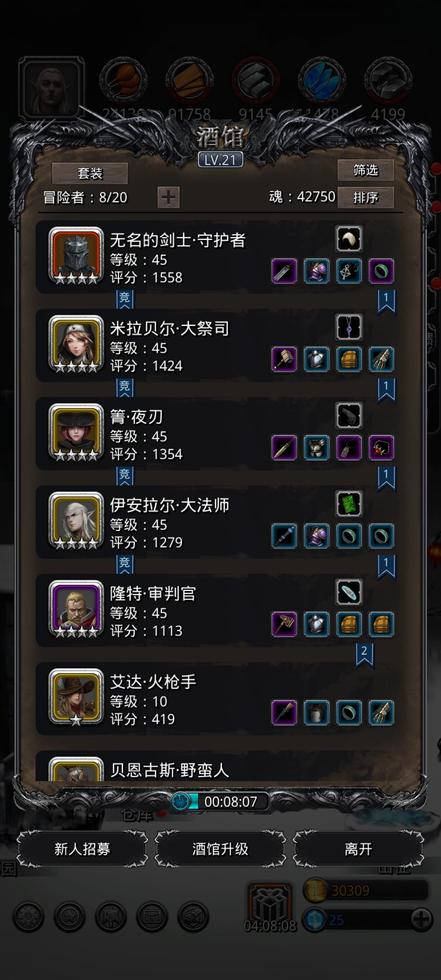Open the 套装 equipment set tab
The height and width of the screenshot is (980, 441).
[90, 174]
